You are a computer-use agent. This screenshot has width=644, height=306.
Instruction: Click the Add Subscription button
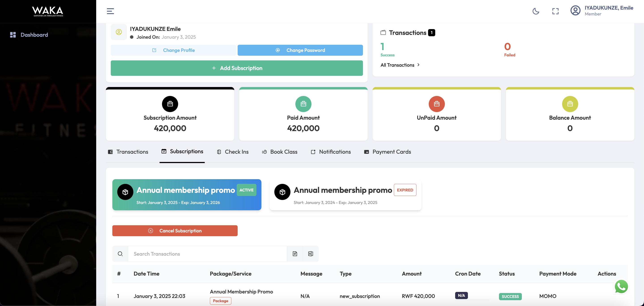[237, 68]
